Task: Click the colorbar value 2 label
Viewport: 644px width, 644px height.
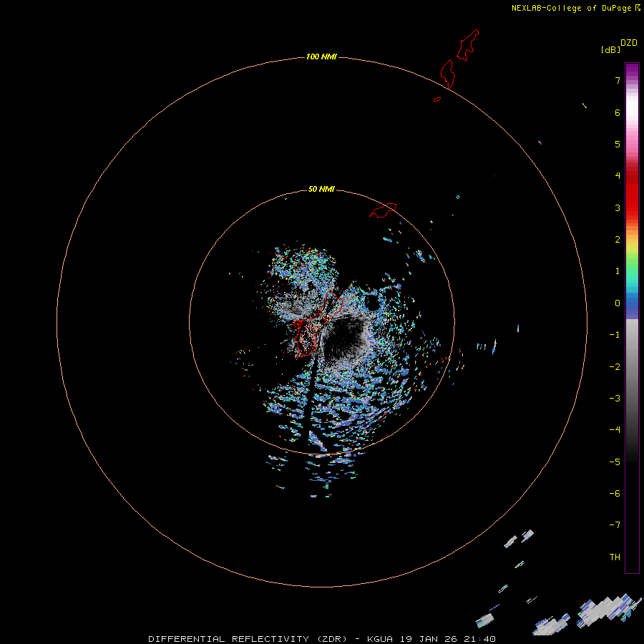Action: point(618,240)
